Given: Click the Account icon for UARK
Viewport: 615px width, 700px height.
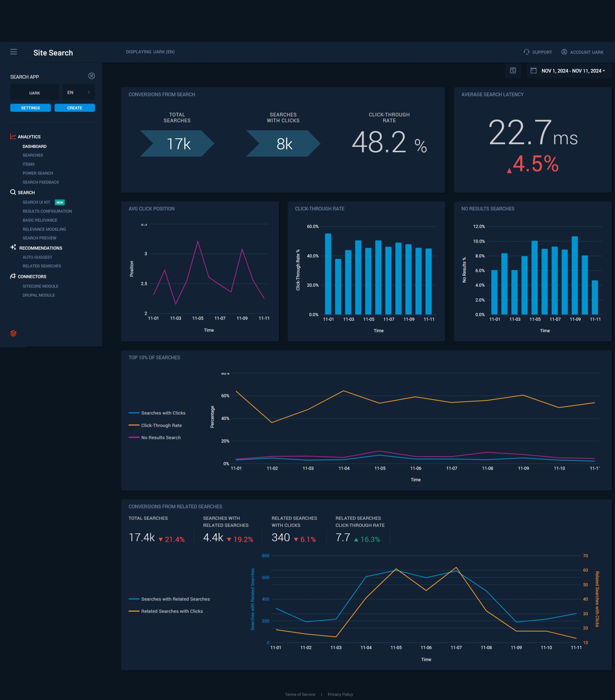Looking at the screenshot, I should click(564, 52).
